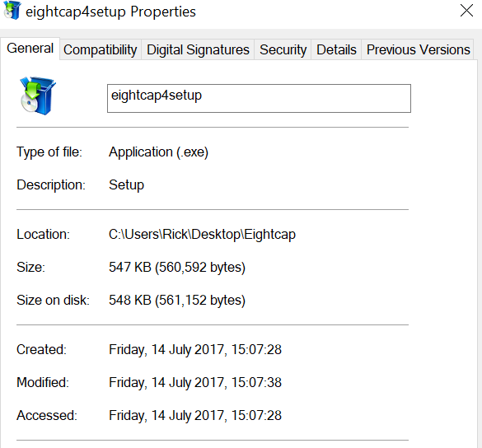This screenshot has width=482, height=448.
Task: Click the small installer icon in title bar
Action: 12,11
